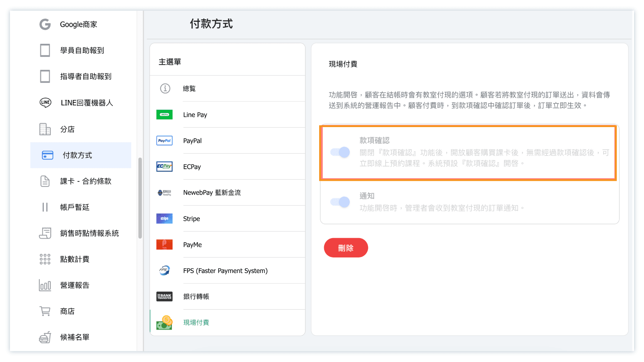Image resolution: width=644 pixels, height=362 pixels.
Task: Click the 營運報告 bar chart icon
Action: click(x=45, y=285)
